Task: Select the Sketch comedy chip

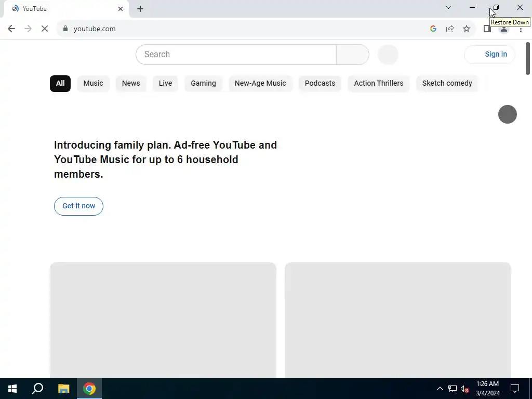Action: [447, 84]
